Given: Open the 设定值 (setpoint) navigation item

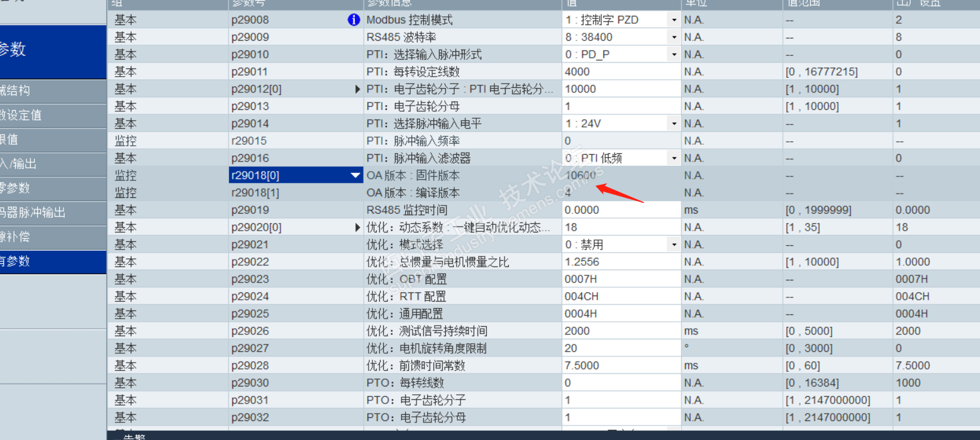Looking at the screenshot, I should [53, 116].
